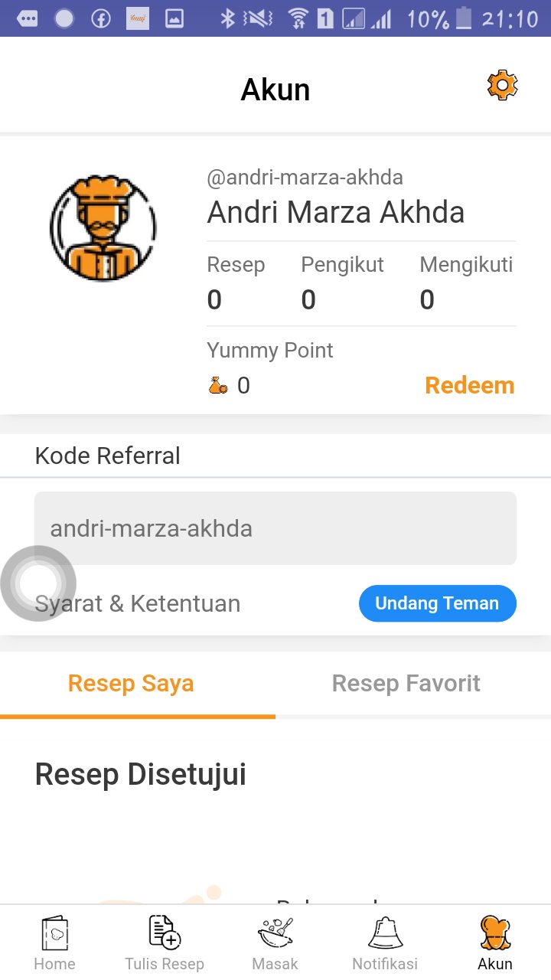Tap the Akun chef hat icon
This screenshot has height=980, width=551.
(495, 933)
